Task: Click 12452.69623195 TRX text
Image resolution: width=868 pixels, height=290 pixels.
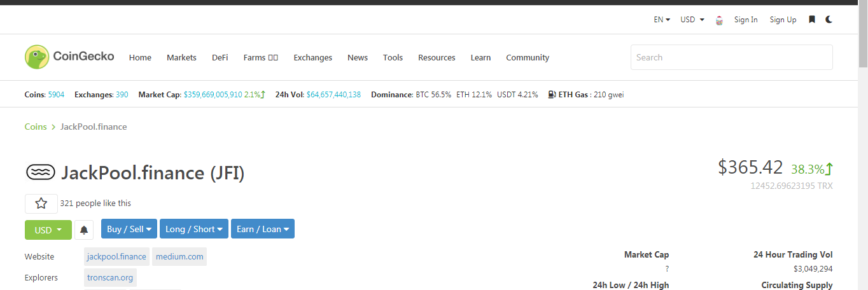Action: [791, 186]
